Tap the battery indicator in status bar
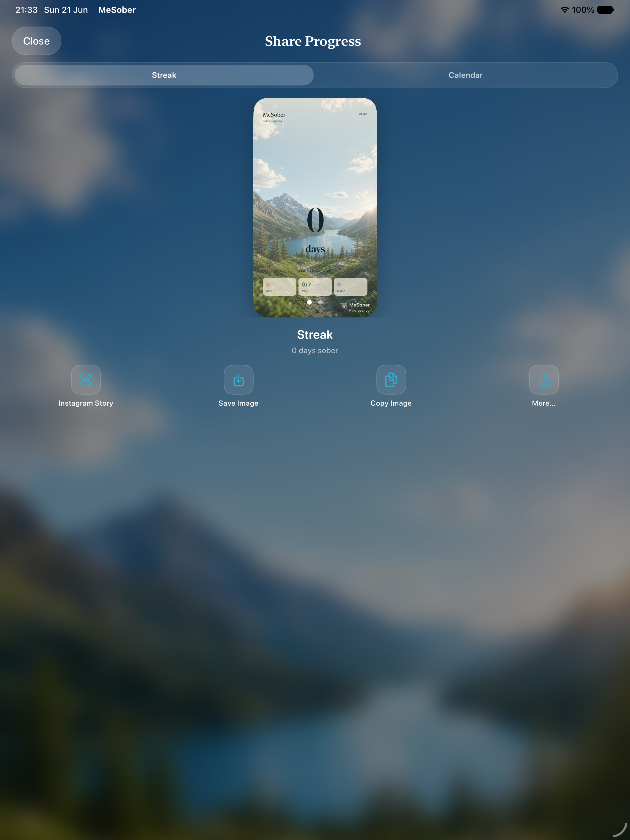 (x=605, y=10)
